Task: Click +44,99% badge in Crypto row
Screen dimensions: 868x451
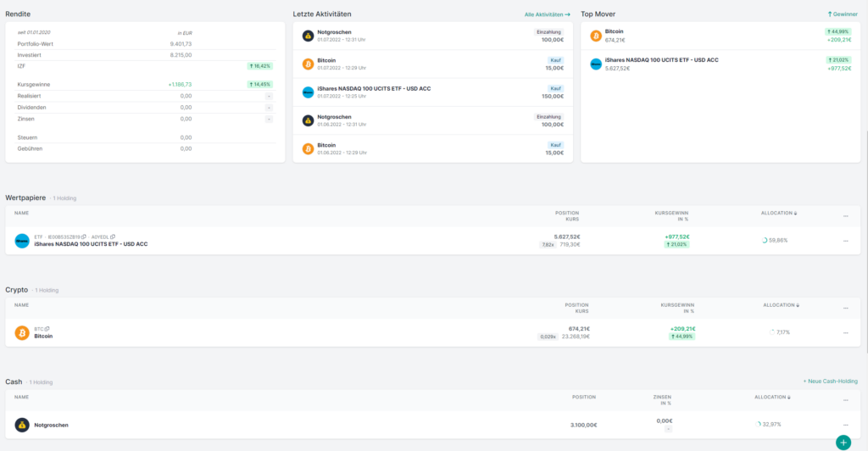Action: click(682, 337)
